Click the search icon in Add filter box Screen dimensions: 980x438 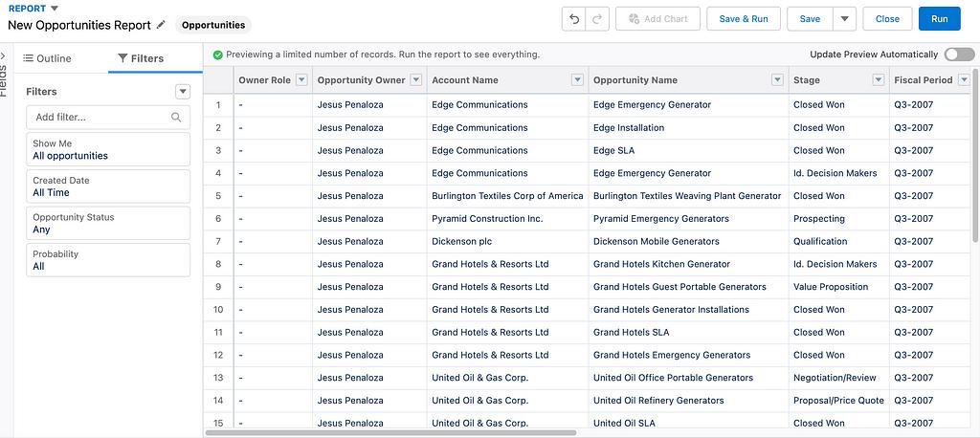176,118
